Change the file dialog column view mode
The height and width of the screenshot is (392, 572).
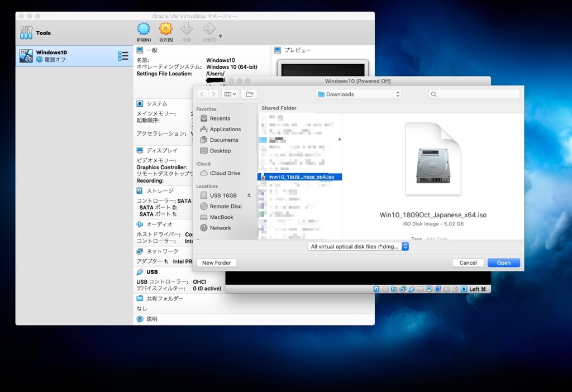(x=230, y=94)
